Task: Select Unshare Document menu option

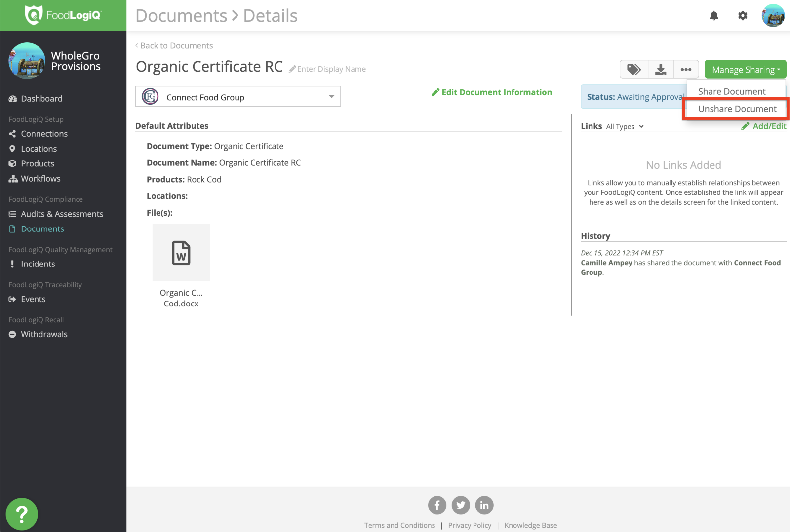Action: (x=737, y=109)
